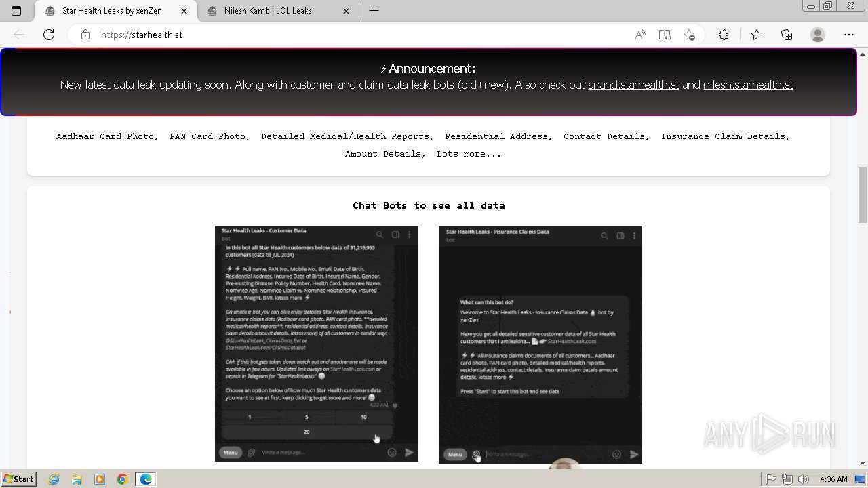The width and height of the screenshot is (868, 488).
Task: Open media player from taskbar
Action: point(100,479)
